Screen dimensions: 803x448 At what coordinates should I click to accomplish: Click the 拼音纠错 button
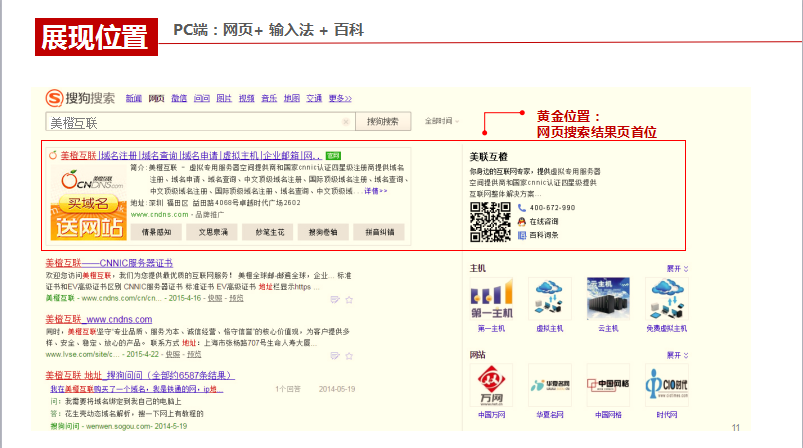(379, 232)
